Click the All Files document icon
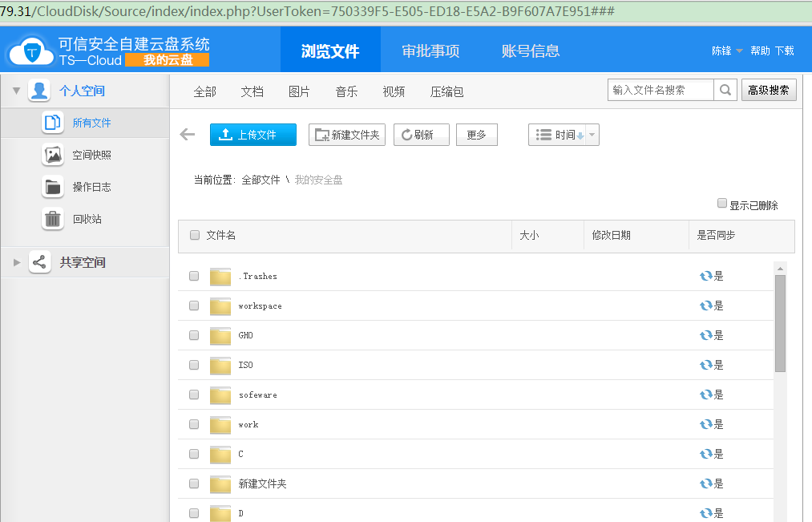Viewport: 812px width, 522px height. (53, 123)
